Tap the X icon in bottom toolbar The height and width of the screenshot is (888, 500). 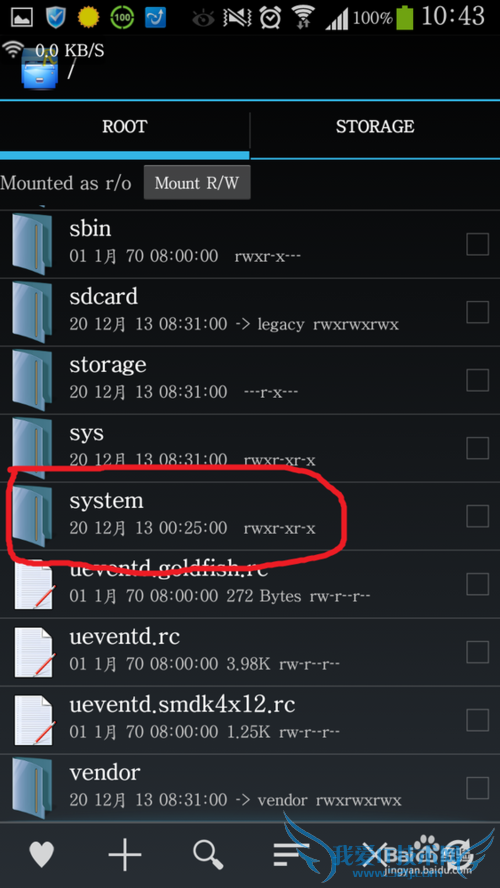click(x=374, y=855)
